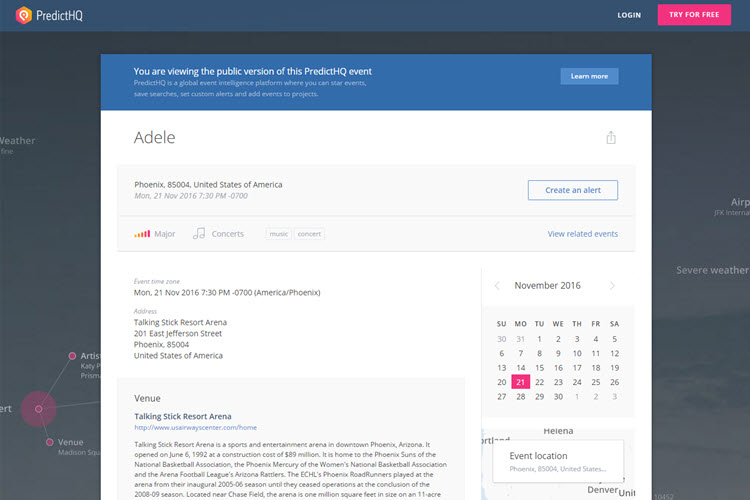
Task: Click the LOGIN link
Action: 629,15
